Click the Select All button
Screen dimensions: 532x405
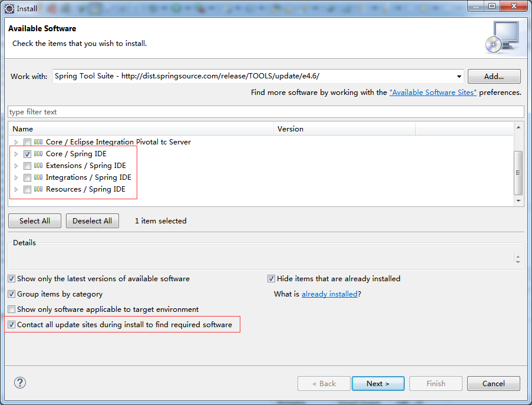(x=35, y=220)
